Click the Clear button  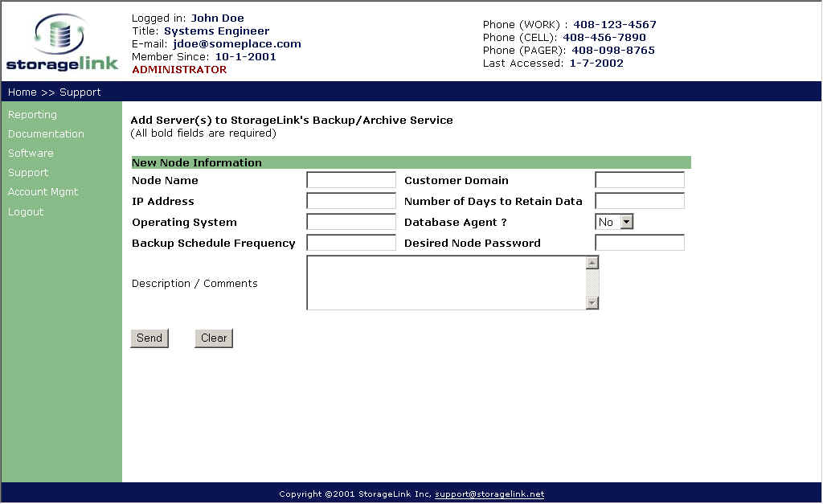(x=214, y=338)
